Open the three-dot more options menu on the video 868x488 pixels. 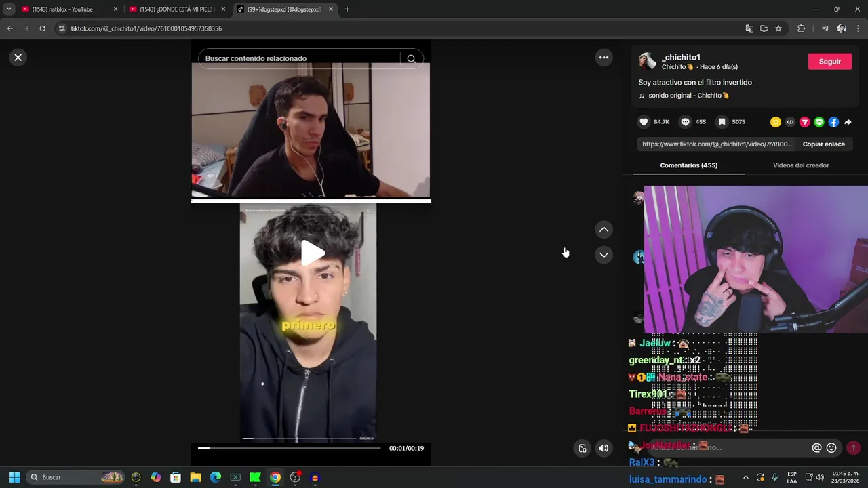click(x=604, y=58)
